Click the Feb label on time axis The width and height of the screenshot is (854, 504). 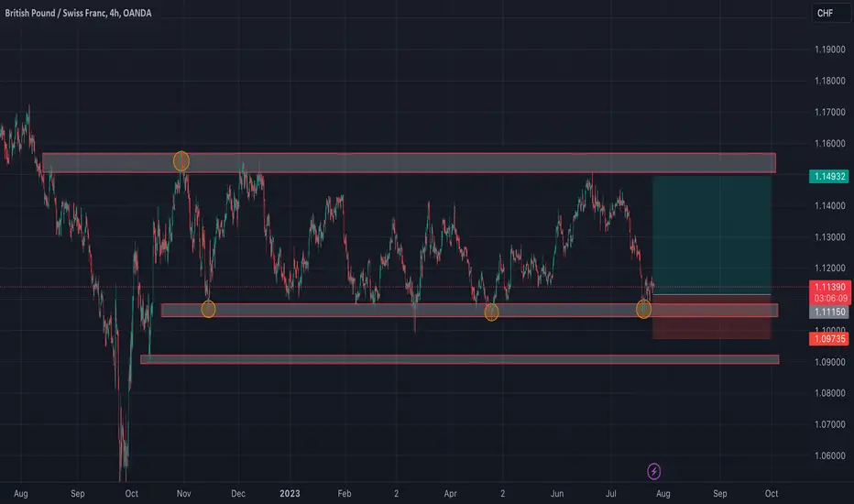tap(345, 493)
